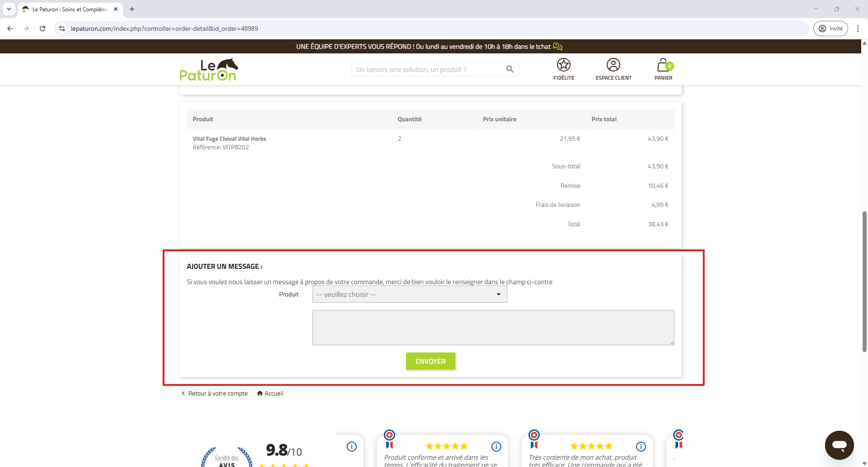Follow the Retour à votre compte link
Viewport: 868px width, 467px height.
pos(217,393)
